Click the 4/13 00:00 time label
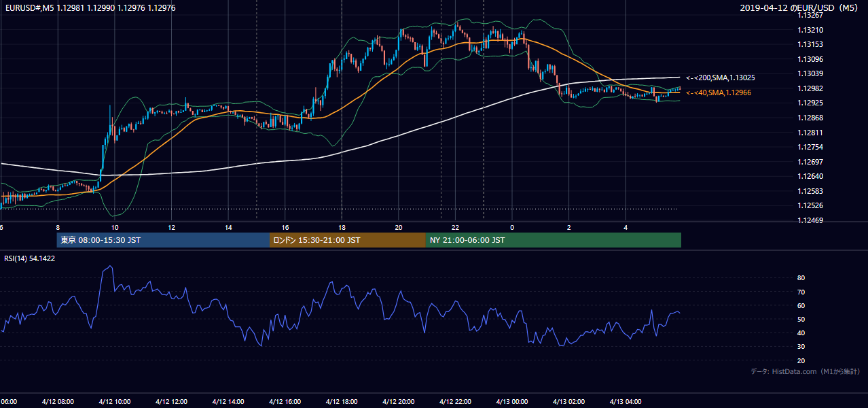The image size is (868, 408). (511, 402)
